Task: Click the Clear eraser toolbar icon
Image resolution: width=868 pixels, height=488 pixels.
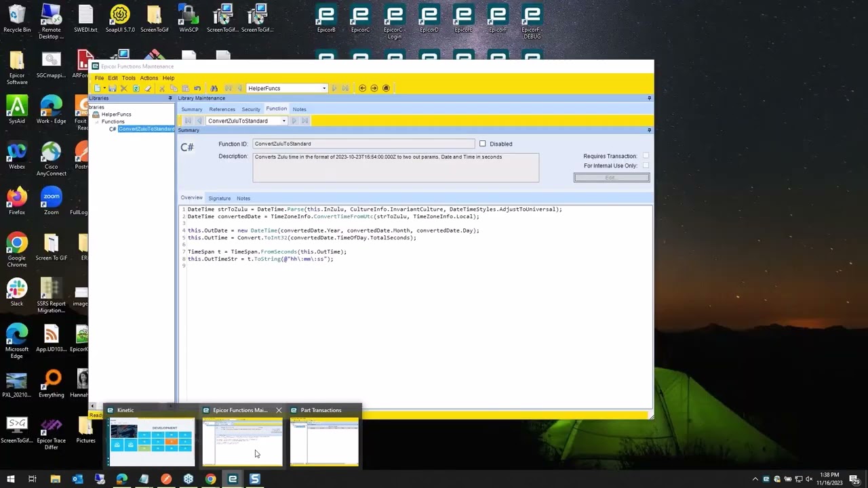Action: [148, 88]
